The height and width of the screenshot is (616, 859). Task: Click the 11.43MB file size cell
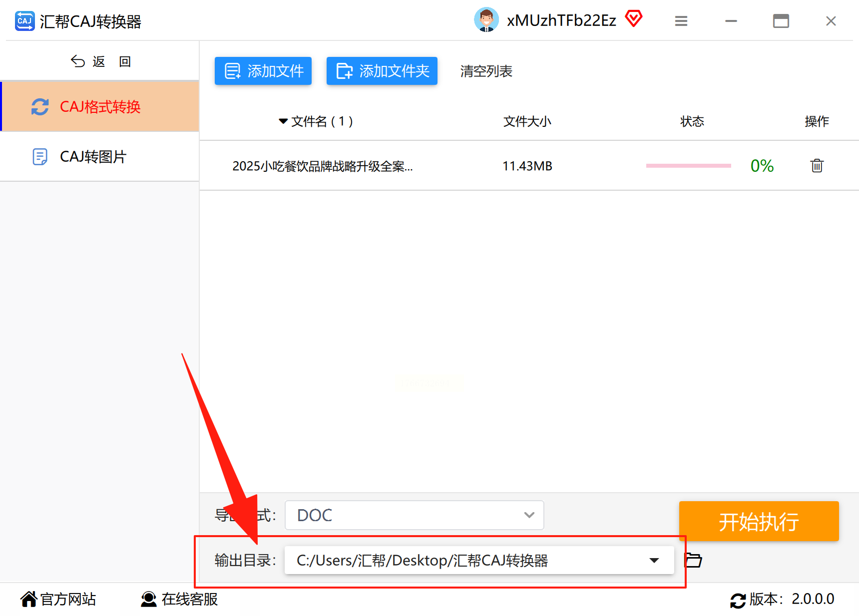[527, 166]
